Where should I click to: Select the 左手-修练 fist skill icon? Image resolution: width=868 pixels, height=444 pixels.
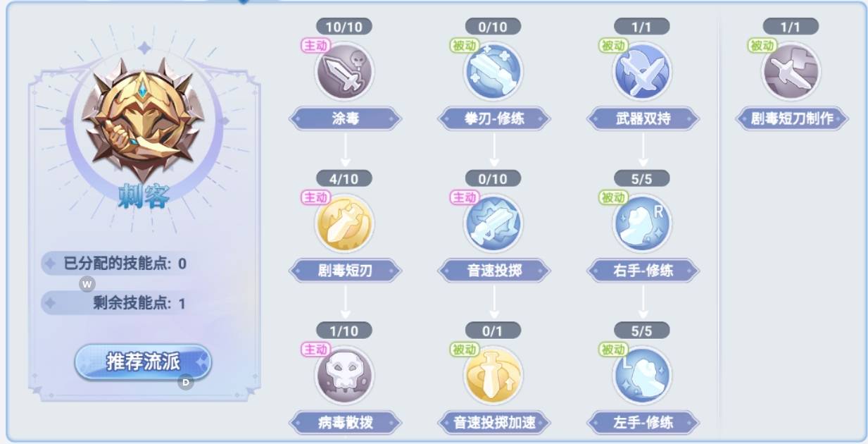tap(642, 376)
